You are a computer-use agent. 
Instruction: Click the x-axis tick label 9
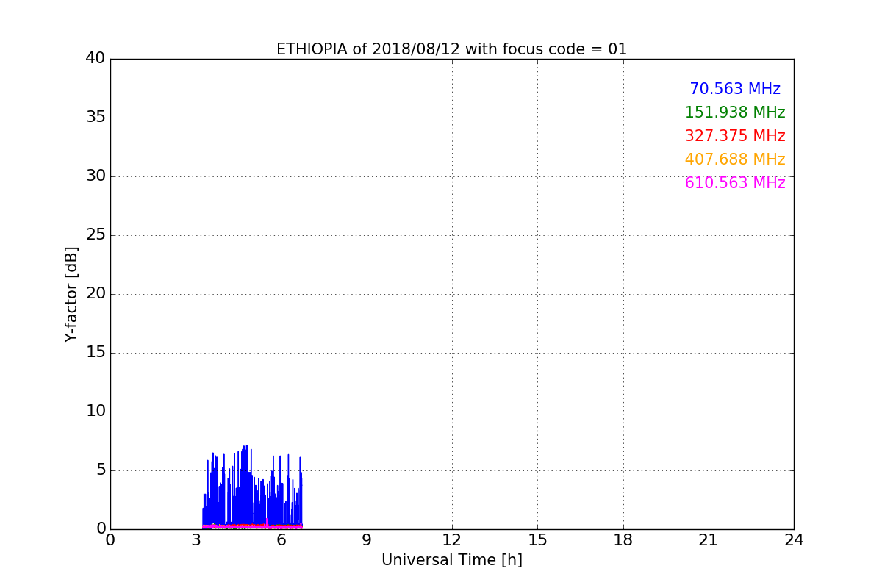367,540
